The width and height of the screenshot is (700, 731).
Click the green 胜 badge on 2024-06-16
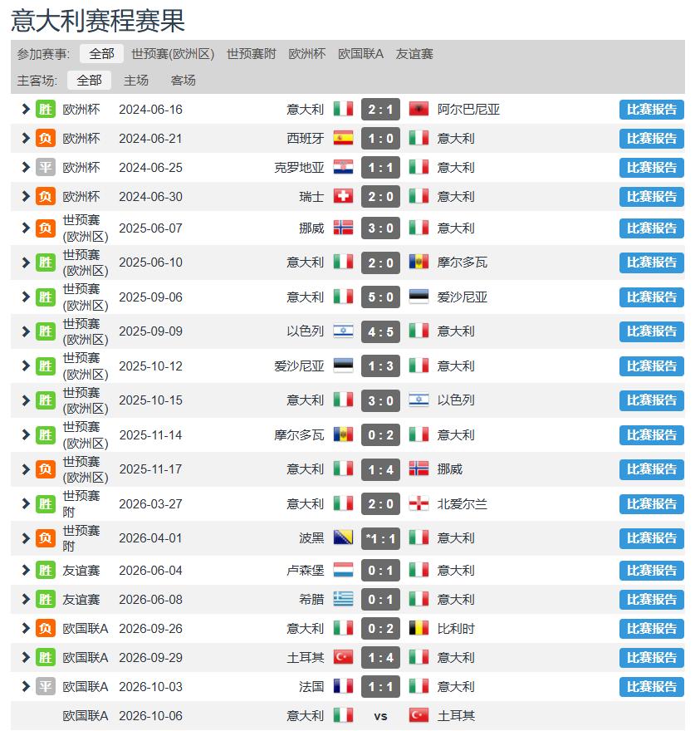(x=45, y=109)
